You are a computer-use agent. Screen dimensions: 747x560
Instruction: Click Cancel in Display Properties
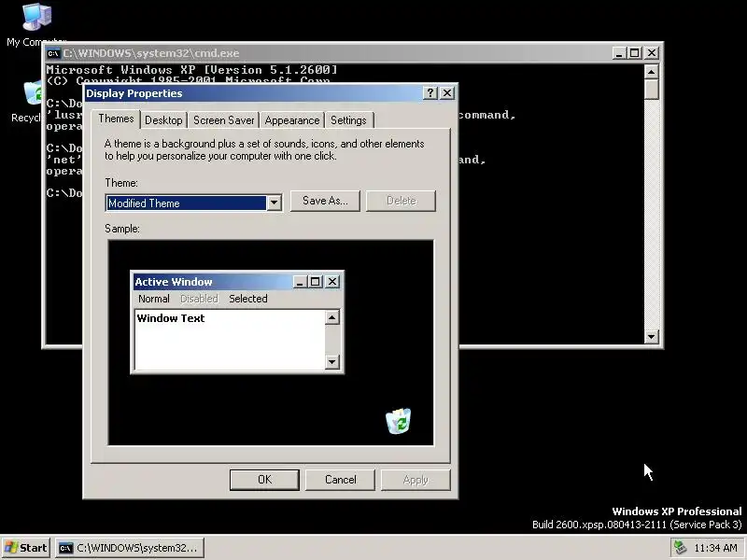(x=340, y=480)
